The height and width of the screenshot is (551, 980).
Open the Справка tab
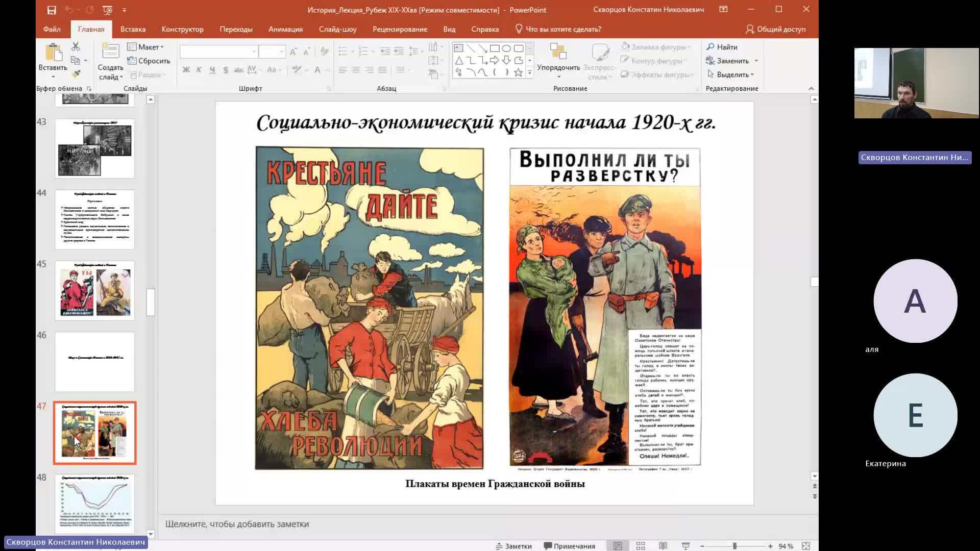pyautogui.click(x=485, y=29)
